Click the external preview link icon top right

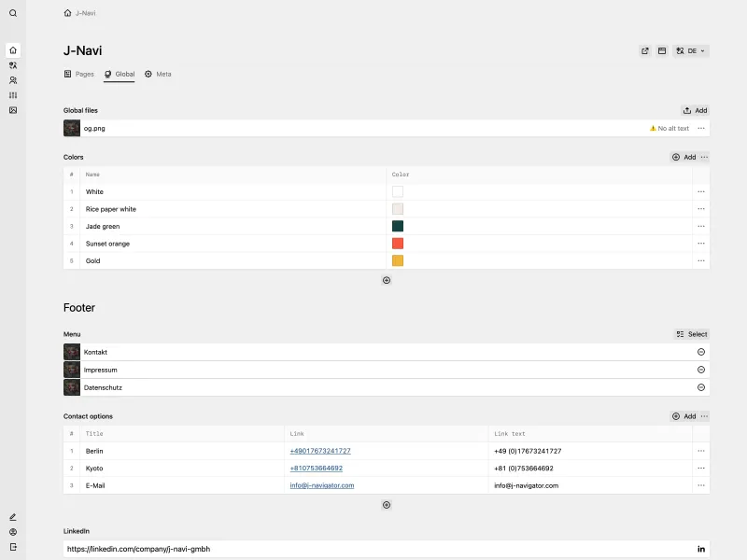[644, 50]
